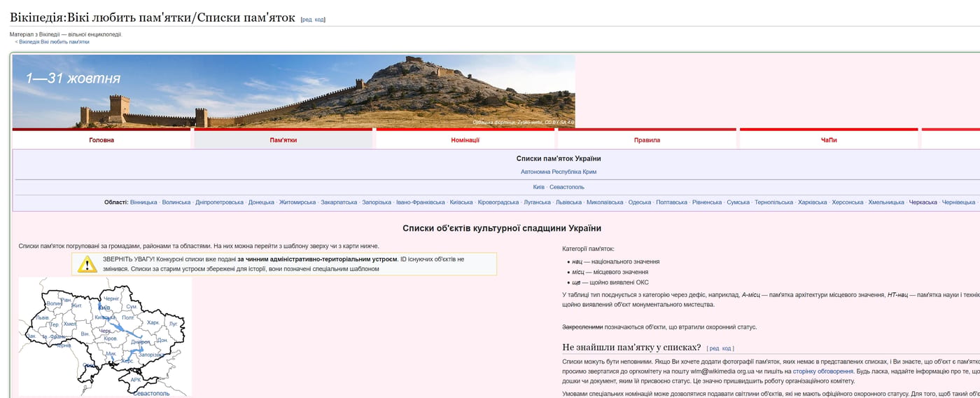Click the 'Дон.' label on the map
Viewport: 980px width, 398px height.
click(x=162, y=341)
